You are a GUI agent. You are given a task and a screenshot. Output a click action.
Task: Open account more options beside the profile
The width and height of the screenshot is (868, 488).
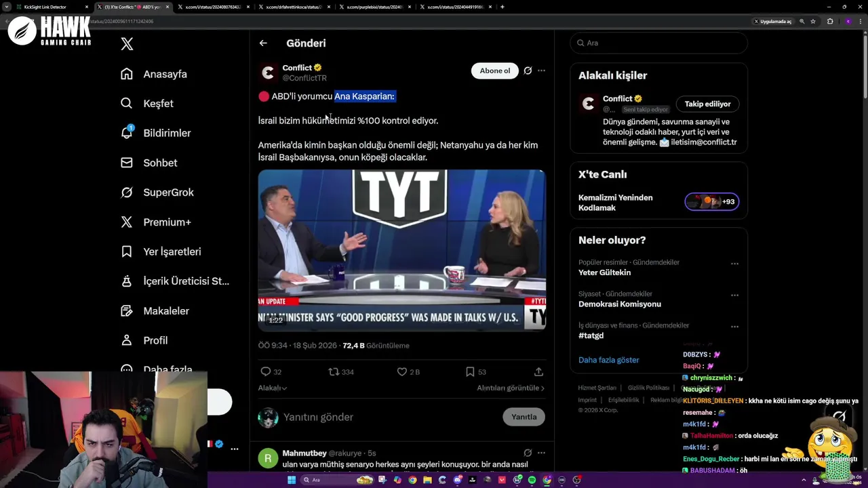pyautogui.click(x=234, y=449)
